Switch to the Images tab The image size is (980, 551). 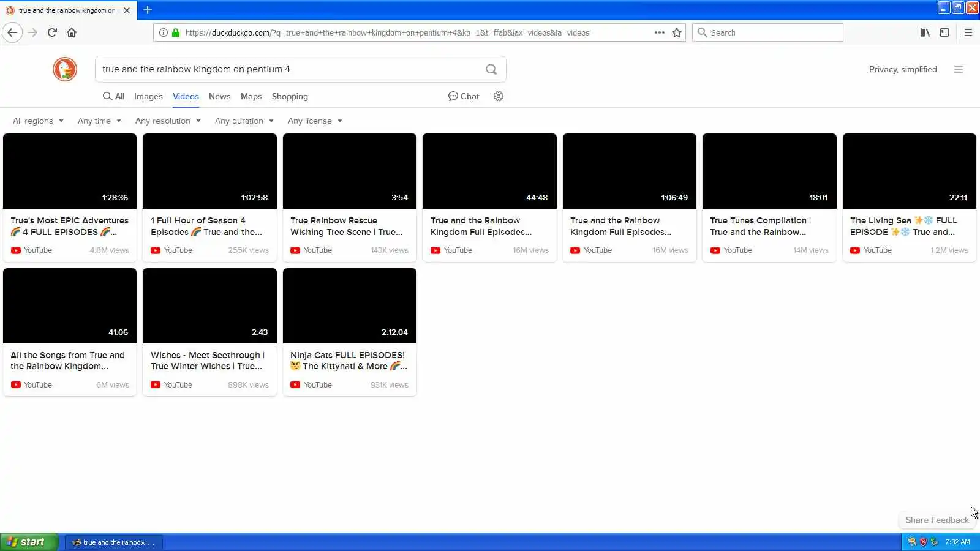pyautogui.click(x=148, y=96)
